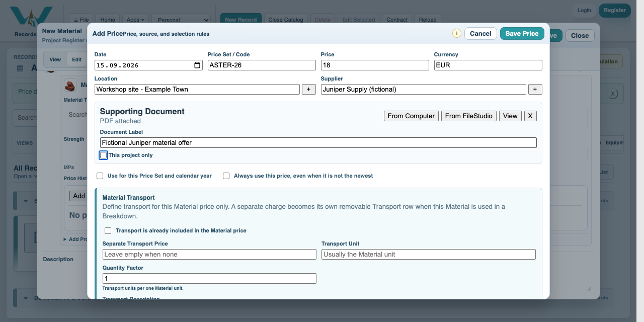Attach a document From Computer

[411, 116]
